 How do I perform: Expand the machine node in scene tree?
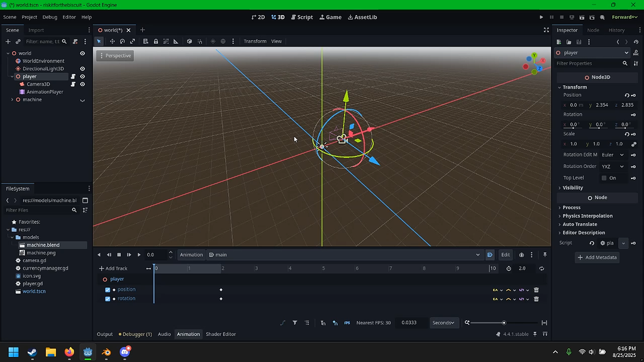click(x=12, y=100)
